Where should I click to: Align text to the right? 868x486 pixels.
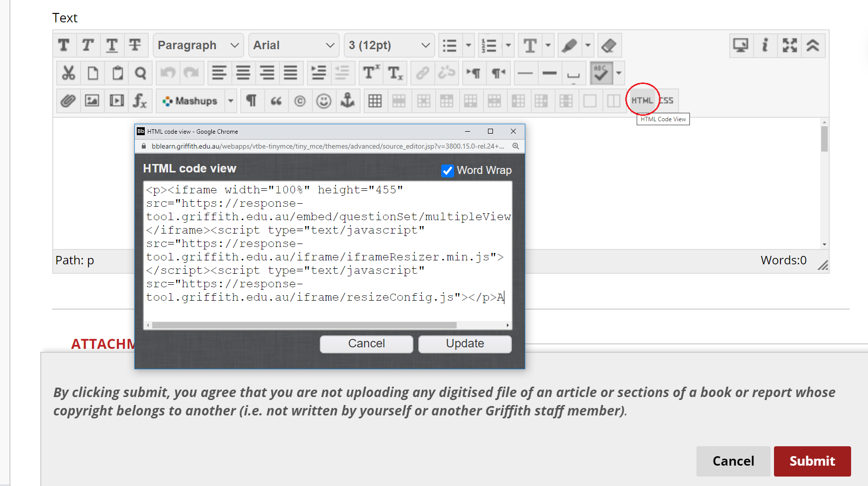click(x=267, y=73)
